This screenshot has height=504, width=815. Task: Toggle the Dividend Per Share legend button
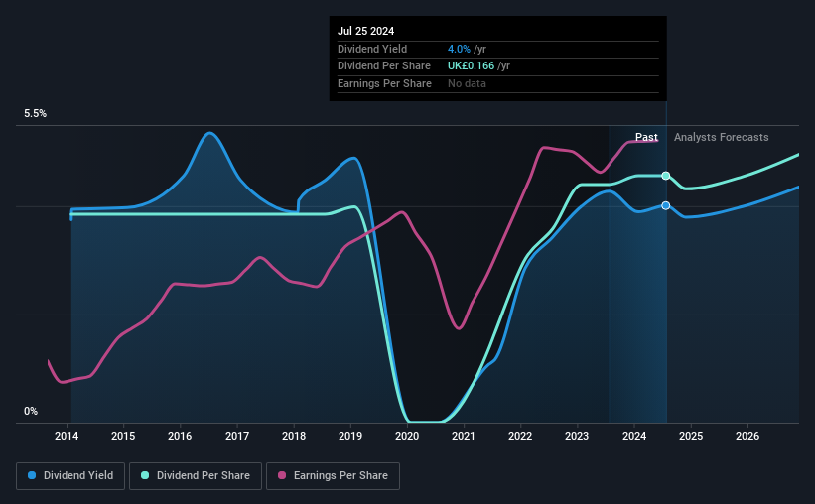(x=196, y=476)
